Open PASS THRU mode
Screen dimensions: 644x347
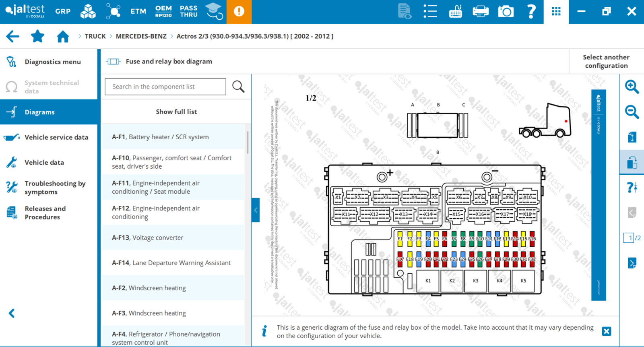click(x=189, y=11)
